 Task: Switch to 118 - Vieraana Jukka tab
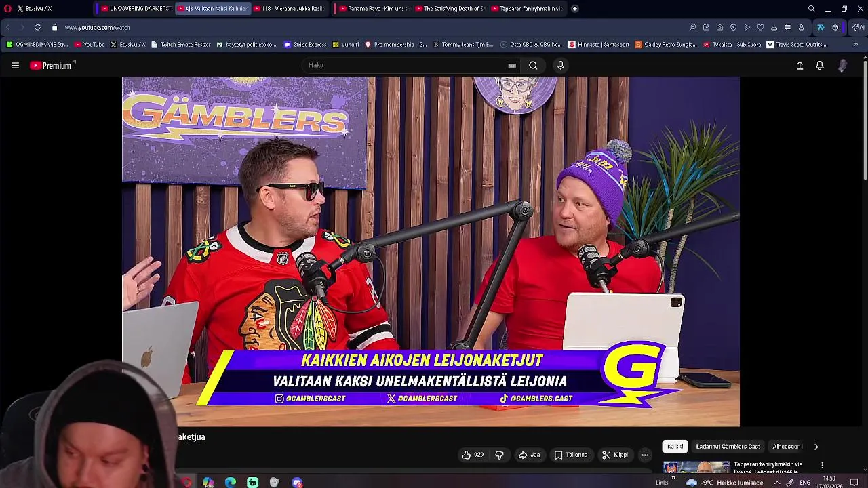[290, 9]
